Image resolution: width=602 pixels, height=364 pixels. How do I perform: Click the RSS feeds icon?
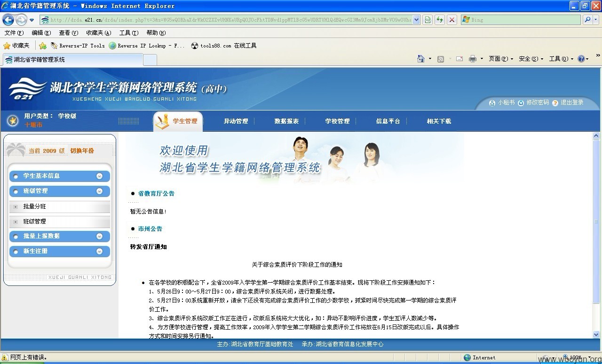pos(441,59)
